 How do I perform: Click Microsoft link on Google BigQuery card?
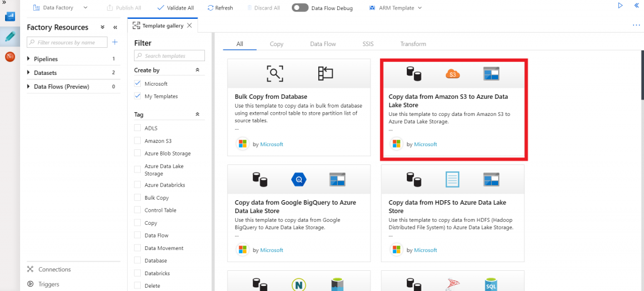(272, 250)
